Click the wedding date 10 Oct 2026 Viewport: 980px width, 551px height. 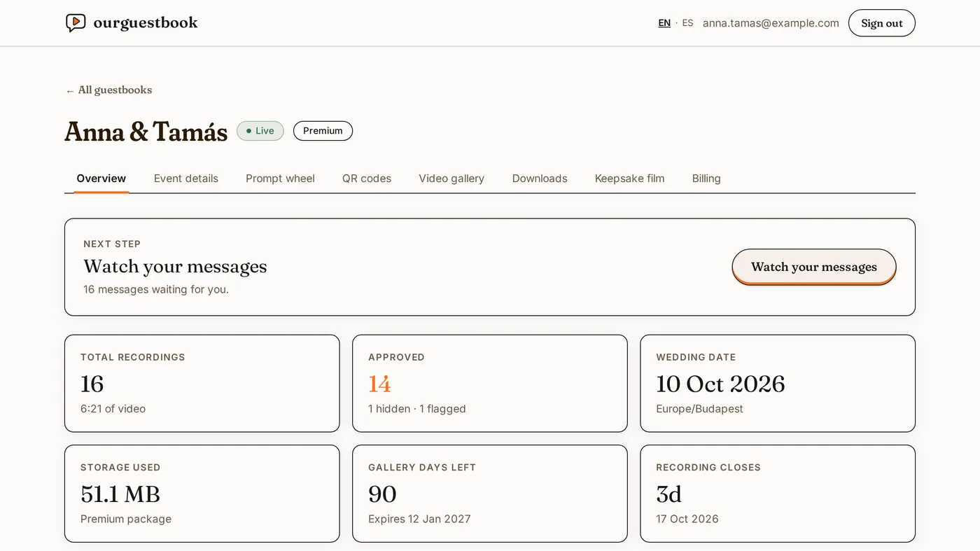pos(720,384)
